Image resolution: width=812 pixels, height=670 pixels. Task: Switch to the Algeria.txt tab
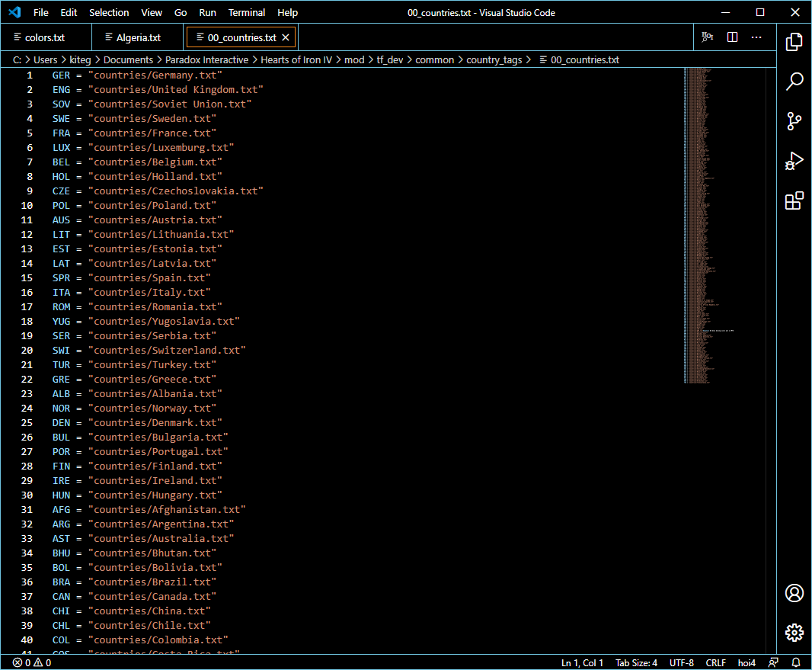(x=137, y=37)
